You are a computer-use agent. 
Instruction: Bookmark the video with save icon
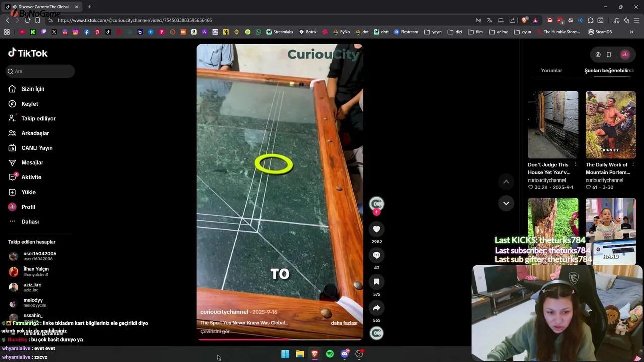[x=376, y=282]
